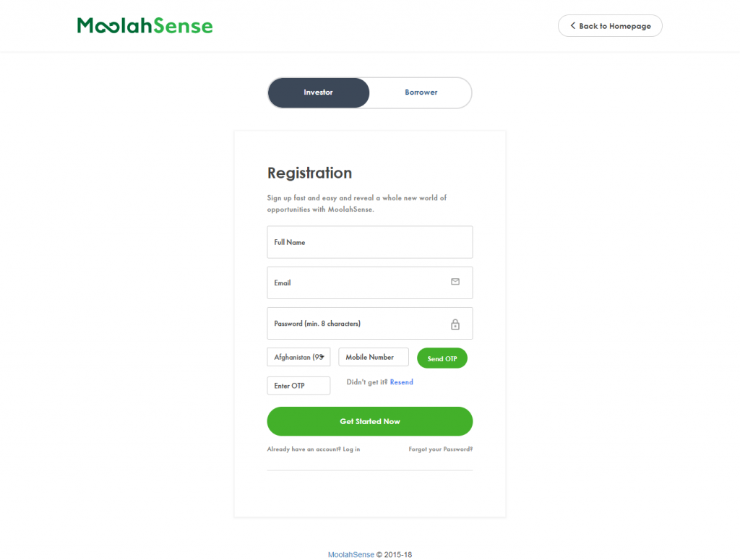
Task: Click the padlock icon in Password field
Action: point(455,324)
